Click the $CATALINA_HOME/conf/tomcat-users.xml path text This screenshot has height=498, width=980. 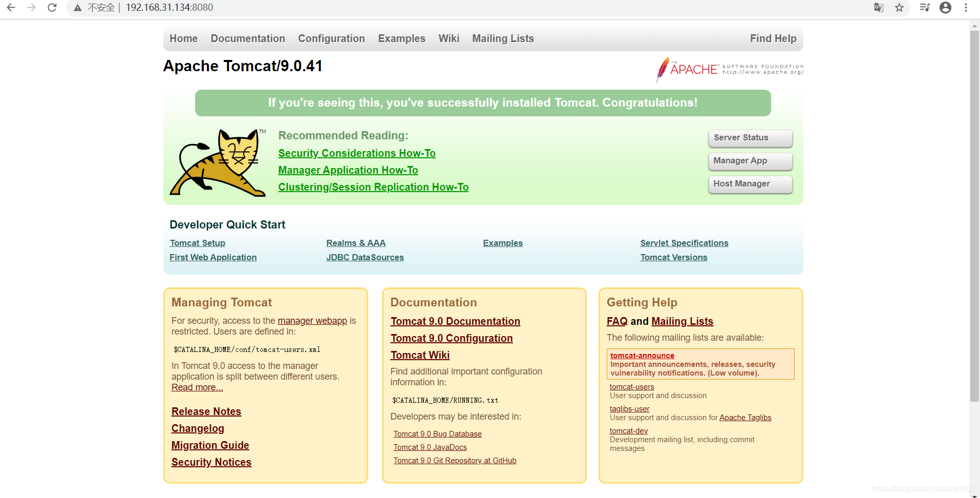[247, 349]
